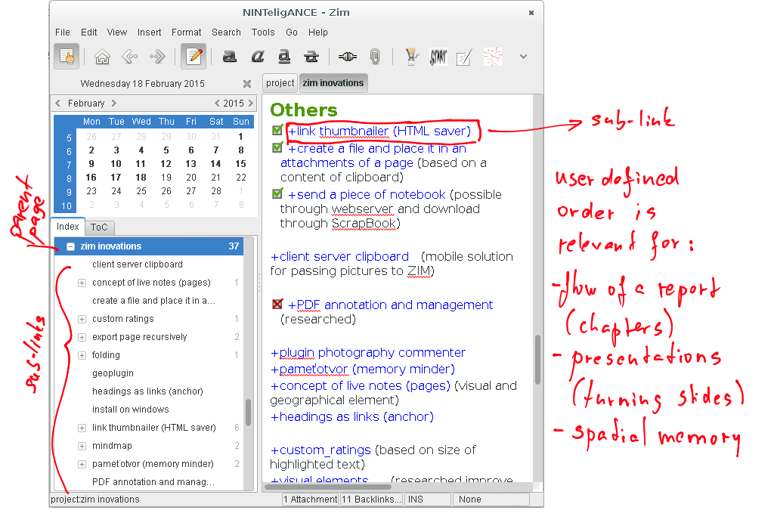The image size is (774, 532).
Task: Toggle checkbox for send a piece of notebook
Action: tap(277, 194)
